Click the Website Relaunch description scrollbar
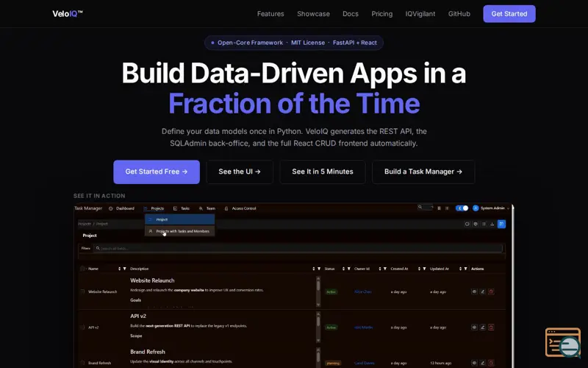Screen dimensions: 588x368 pos(318,291)
